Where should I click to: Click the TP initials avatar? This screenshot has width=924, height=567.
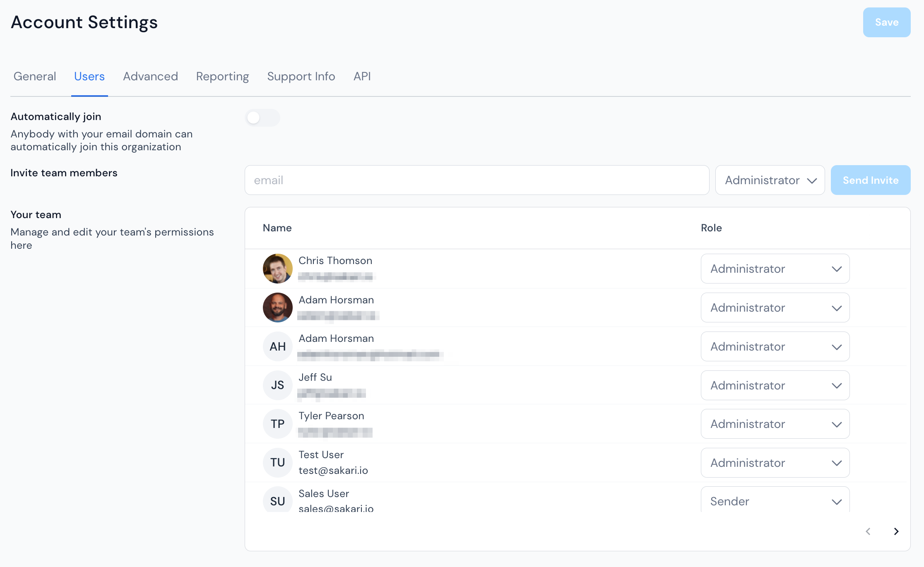pos(278,424)
